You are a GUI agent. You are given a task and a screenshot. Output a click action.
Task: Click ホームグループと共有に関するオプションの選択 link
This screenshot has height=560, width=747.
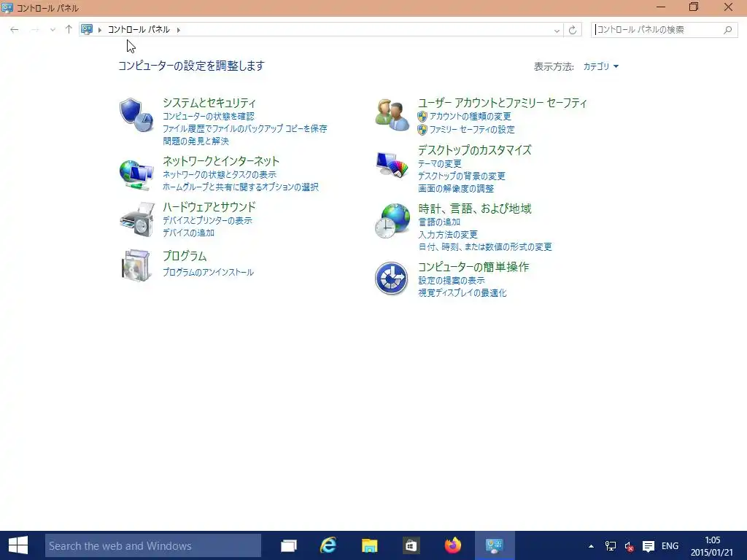click(241, 187)
